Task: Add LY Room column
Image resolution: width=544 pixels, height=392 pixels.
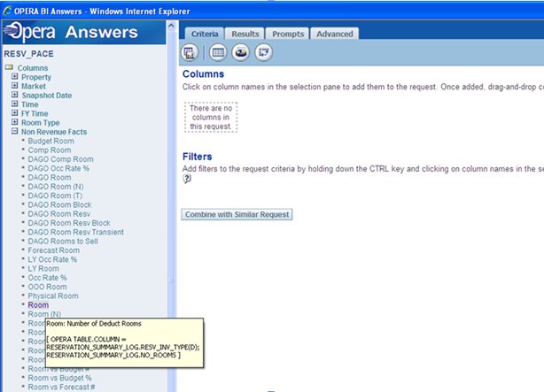Action: (x=43, y=269)
